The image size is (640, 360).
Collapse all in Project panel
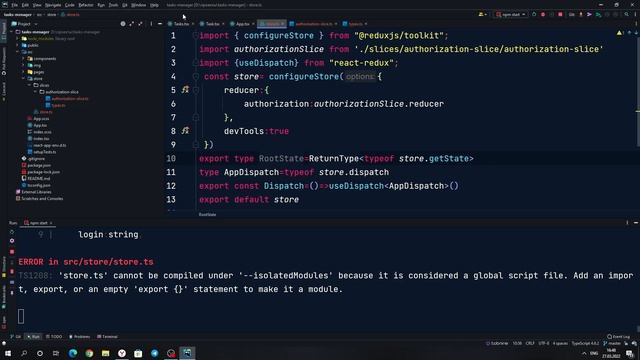140,24
